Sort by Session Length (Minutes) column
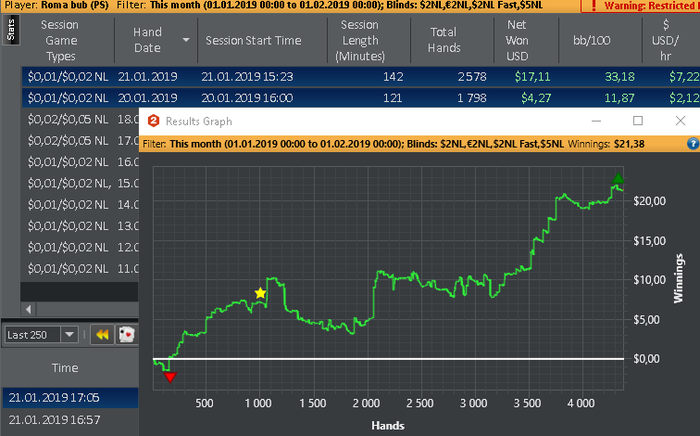 click(360, 41)
